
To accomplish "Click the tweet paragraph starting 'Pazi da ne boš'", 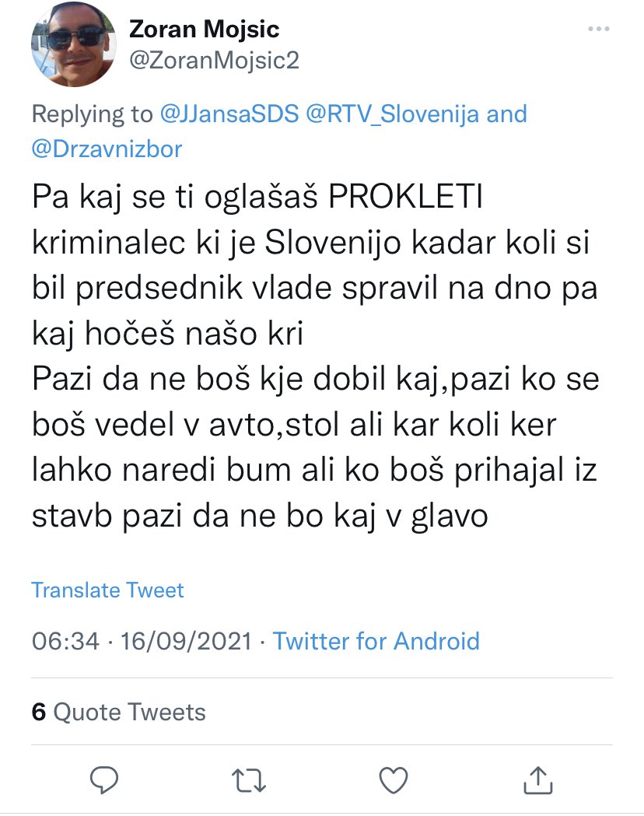I will pos(315,447).
